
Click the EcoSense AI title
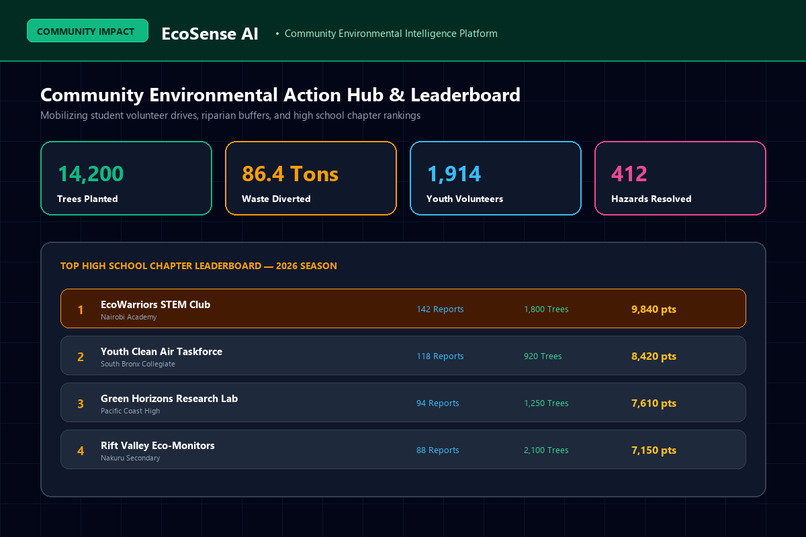click(x=210, y=34)
